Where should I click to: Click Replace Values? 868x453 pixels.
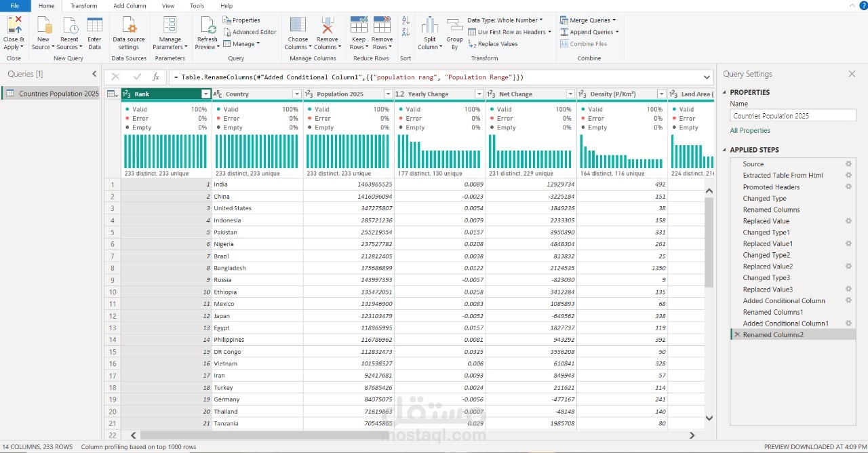[x=493, y=44]
